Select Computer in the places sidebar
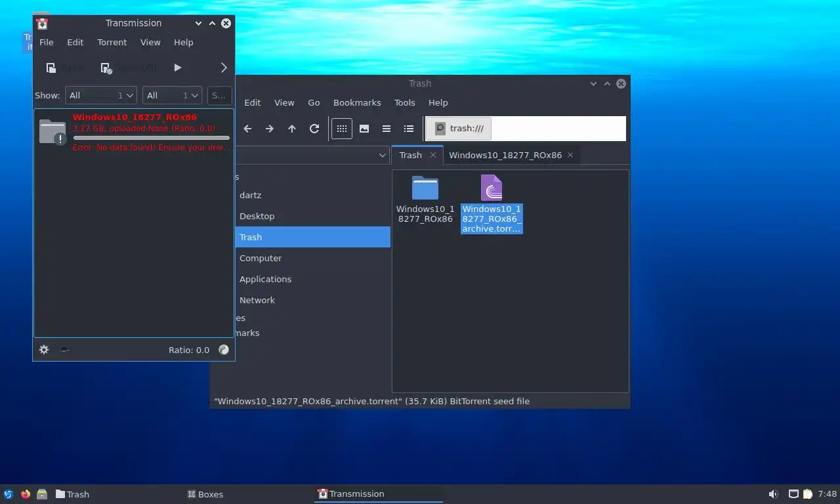The height and width of the screenshot is (504, 840). (x=313, y=258)
